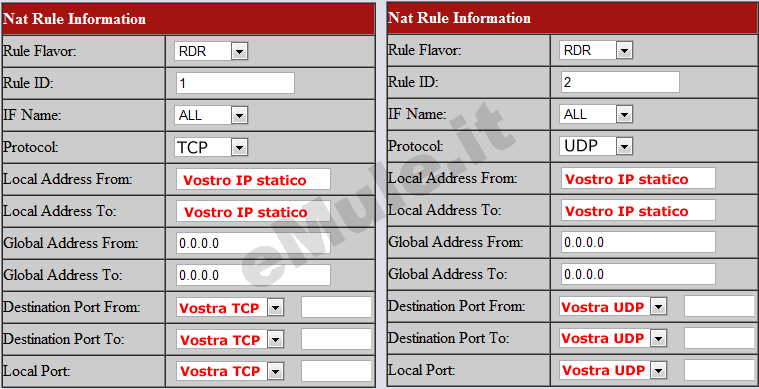Screen dimensions: 759x389
Task: Click empty port box beside Local Port TCP
Action: pos(336,371)
